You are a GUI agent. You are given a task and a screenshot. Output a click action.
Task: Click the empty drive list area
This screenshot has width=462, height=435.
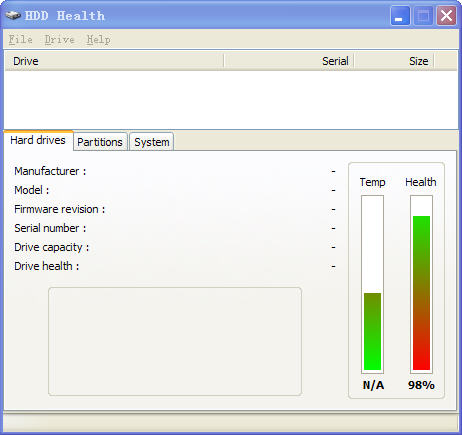(x=231, y=100)
